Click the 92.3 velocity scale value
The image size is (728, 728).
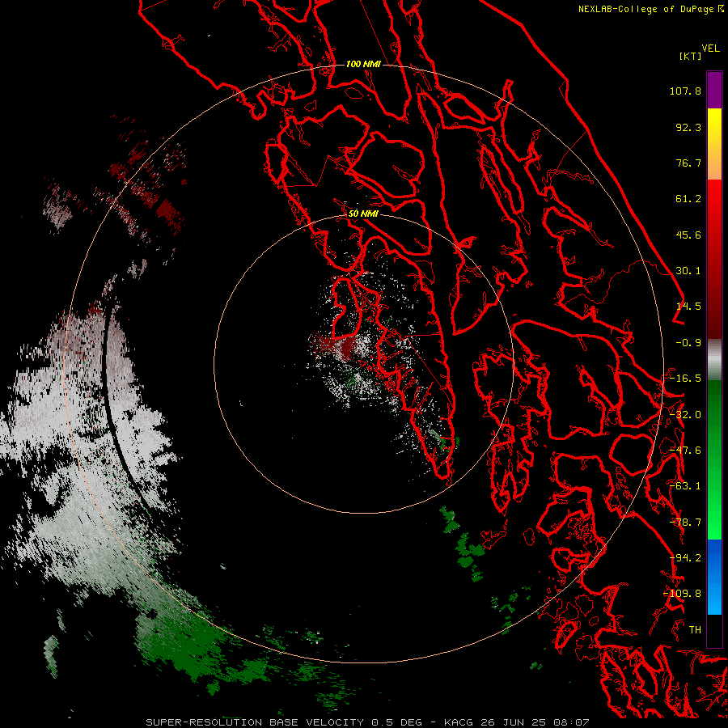click(688, 127)
